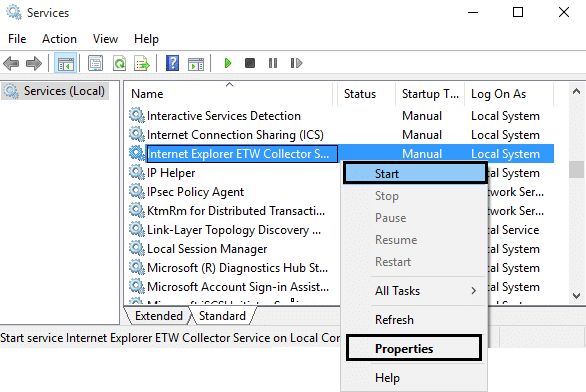The width and height of the screenshot is (586, 392).
Task: Click the Refresh toolbar icon
Action: [119, 63]
